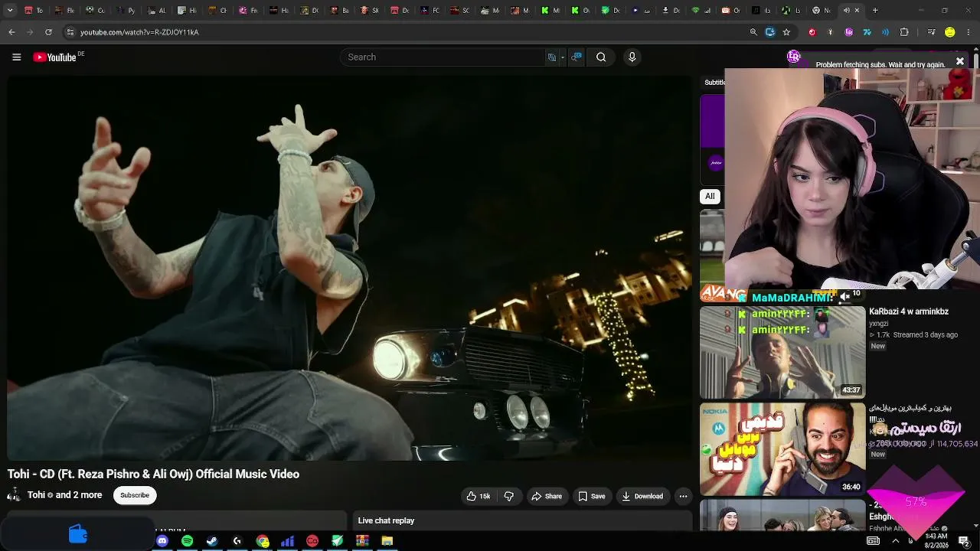Screen dimensions: 980x551
Task: Submit search with the magnifier button
Action: click(x=601, y=57)
